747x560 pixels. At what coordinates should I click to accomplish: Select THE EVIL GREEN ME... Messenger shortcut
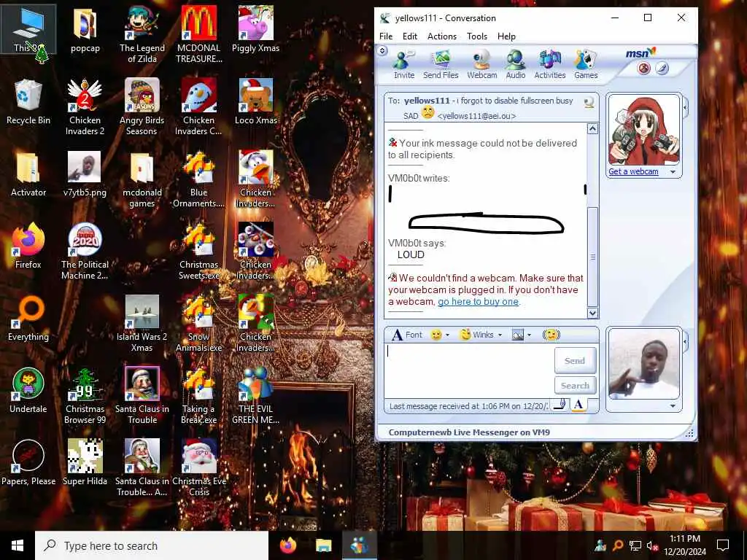point(256,395)
